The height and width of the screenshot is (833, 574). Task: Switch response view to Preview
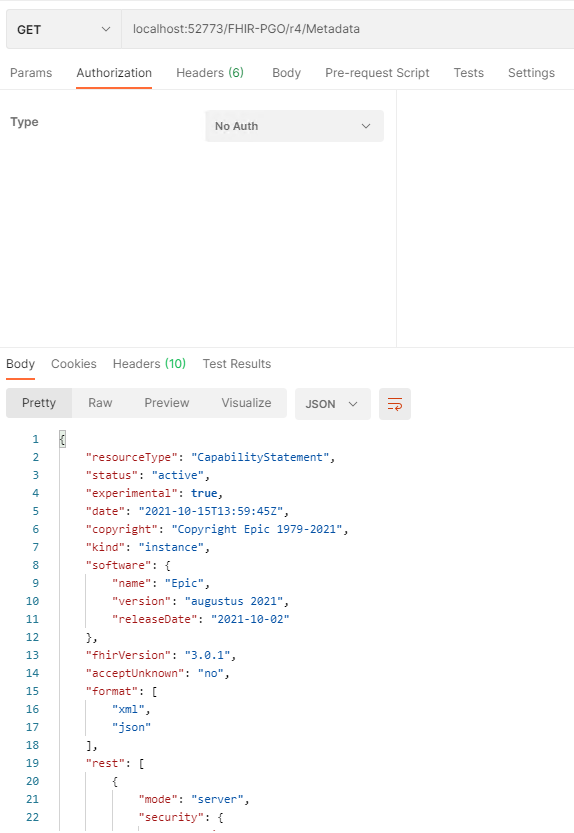166,403
